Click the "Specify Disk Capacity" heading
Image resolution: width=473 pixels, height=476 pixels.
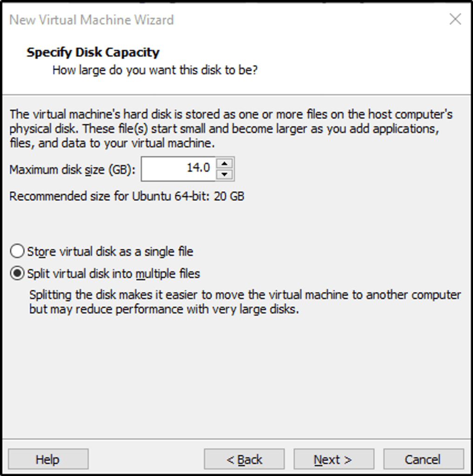coord(93,52)
